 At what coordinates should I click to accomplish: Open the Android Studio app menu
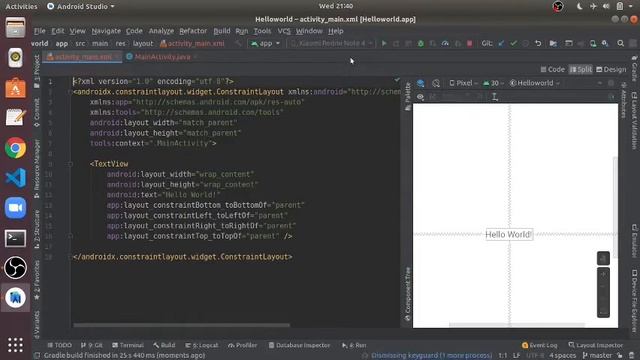(x=81, y=6)
